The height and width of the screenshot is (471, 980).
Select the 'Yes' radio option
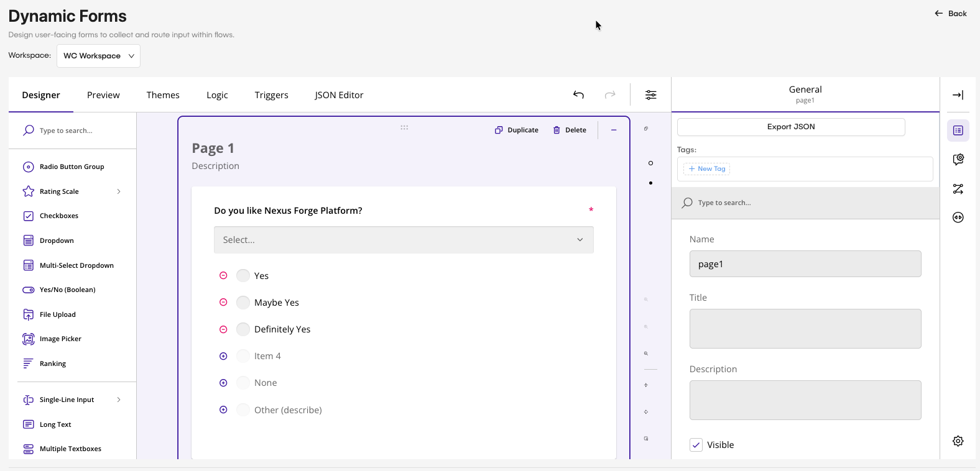pyautogui.click(x=243, y=276)
